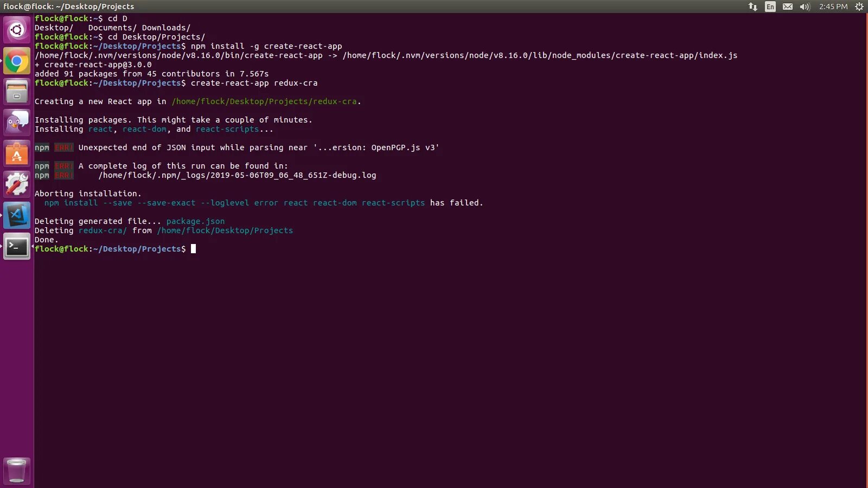Open session power gear menu

tap(859, 7)
